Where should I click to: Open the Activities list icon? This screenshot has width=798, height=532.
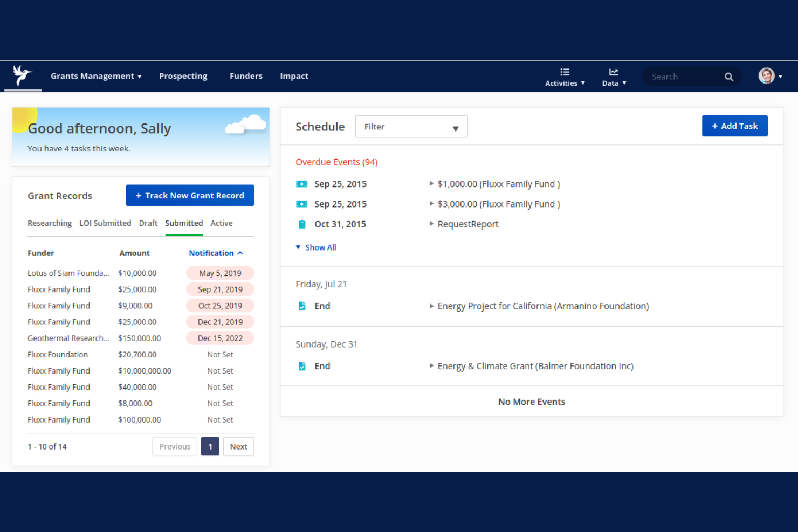coord(565,72)
